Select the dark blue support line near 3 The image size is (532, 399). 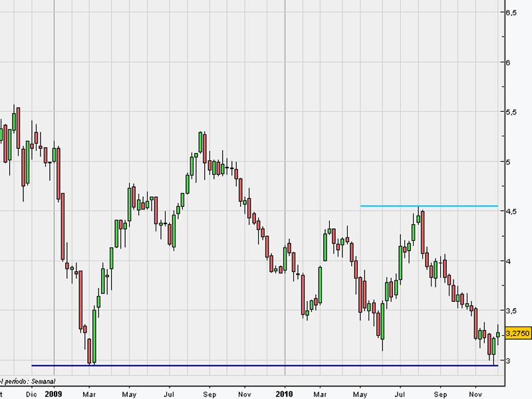click(265, 366)
